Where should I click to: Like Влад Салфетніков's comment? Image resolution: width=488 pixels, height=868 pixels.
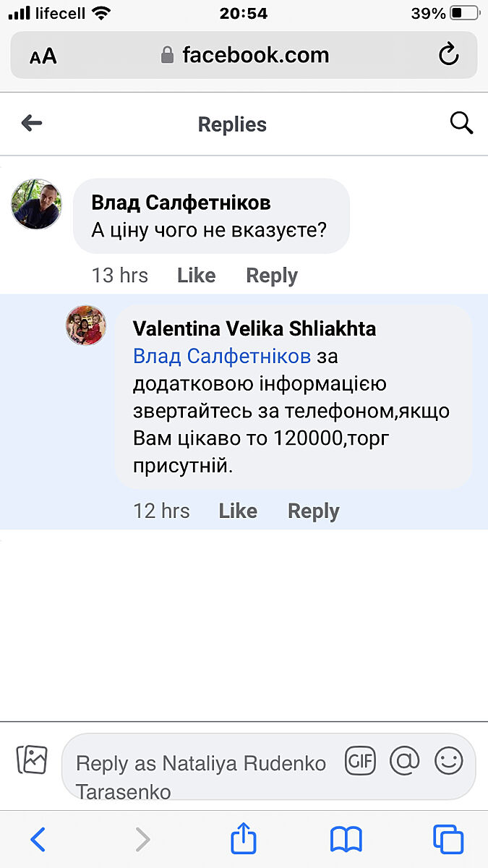click(x=196, y=276)
